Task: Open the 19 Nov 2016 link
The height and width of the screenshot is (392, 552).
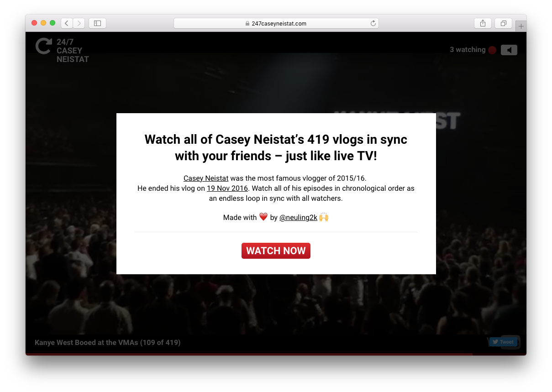Action: pyautogui.click(x=227, y=188)
